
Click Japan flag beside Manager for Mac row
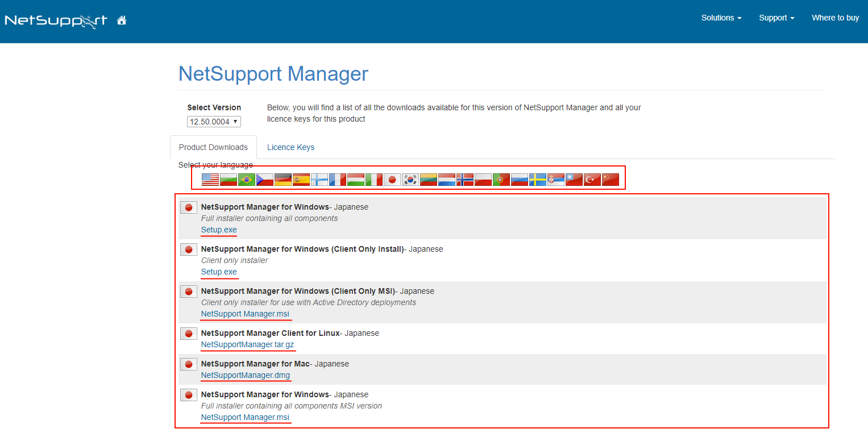coord(189,364)
